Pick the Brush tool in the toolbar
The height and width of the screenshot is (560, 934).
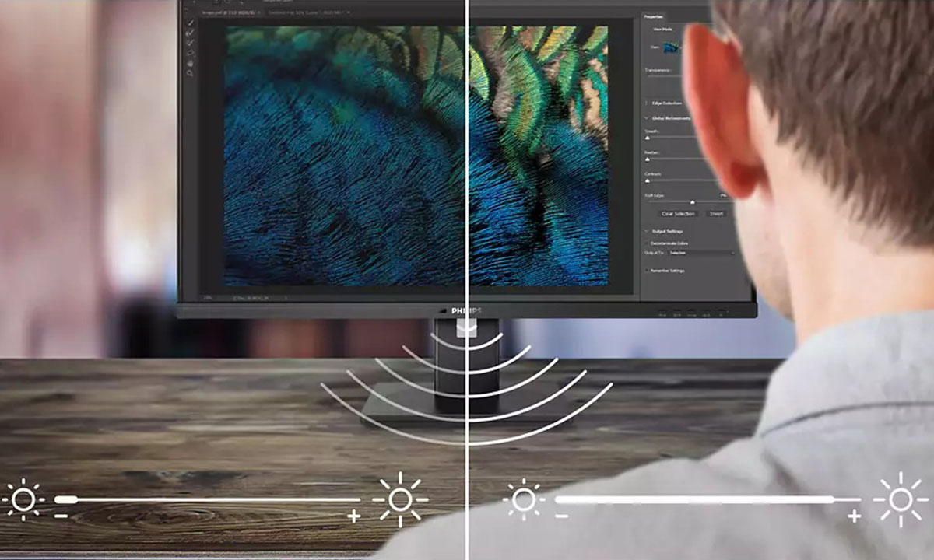(x=190, y=43)
